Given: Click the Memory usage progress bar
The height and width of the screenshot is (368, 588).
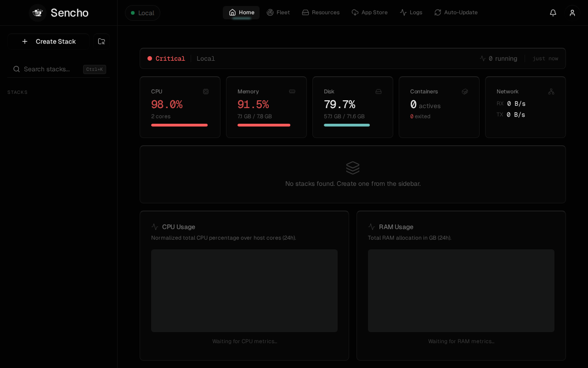Looking at the screenshot, I should (264, 125).
